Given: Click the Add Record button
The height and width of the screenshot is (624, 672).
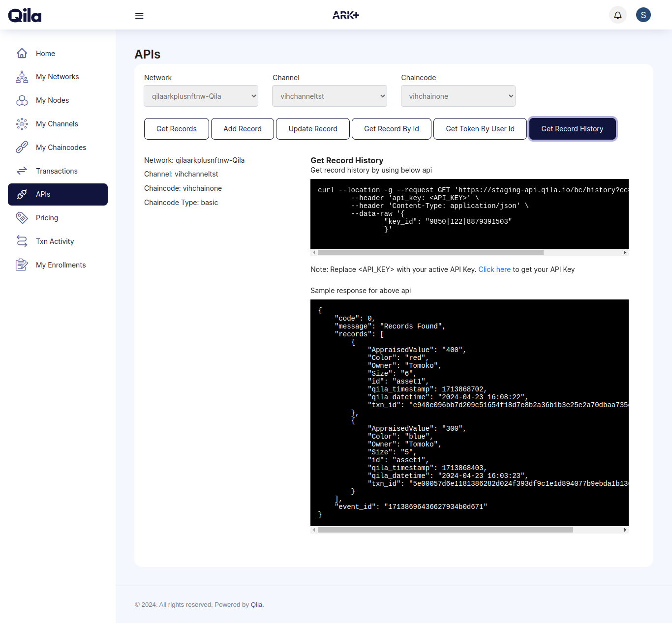Looking at the screenshot, I should pos(243,129).
